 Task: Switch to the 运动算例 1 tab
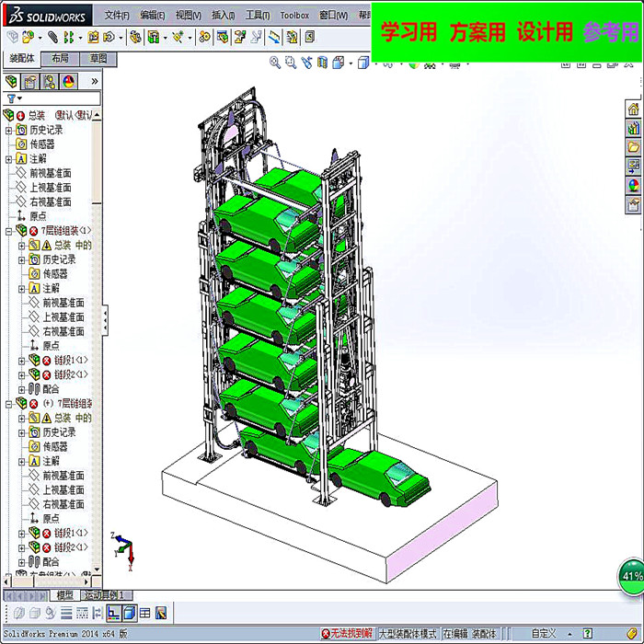(108, 594)
